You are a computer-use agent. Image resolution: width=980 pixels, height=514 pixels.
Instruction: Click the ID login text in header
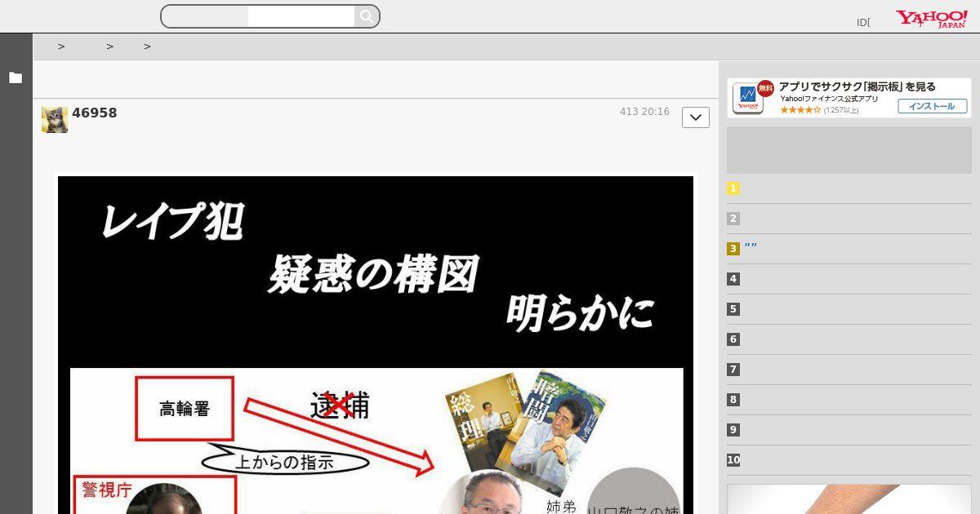tap(863, 23)
